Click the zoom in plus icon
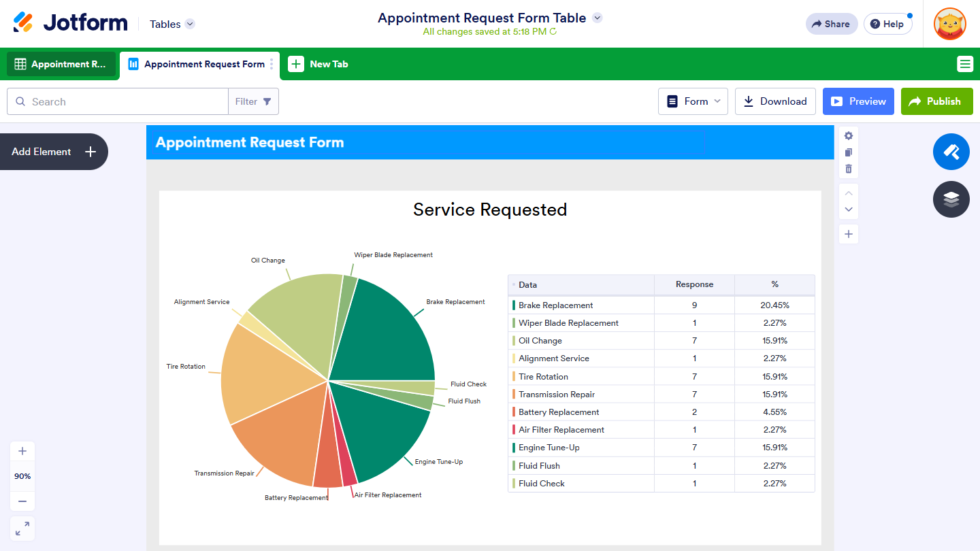Image resolution: width=980 pixels, height=551 pixels. pos(22,451)
